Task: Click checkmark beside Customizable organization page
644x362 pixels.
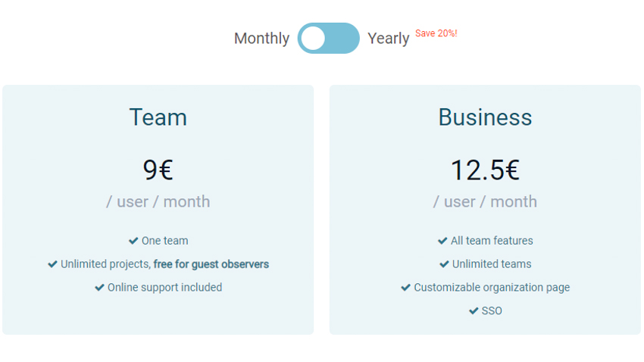Action: [x=405, y=287]
